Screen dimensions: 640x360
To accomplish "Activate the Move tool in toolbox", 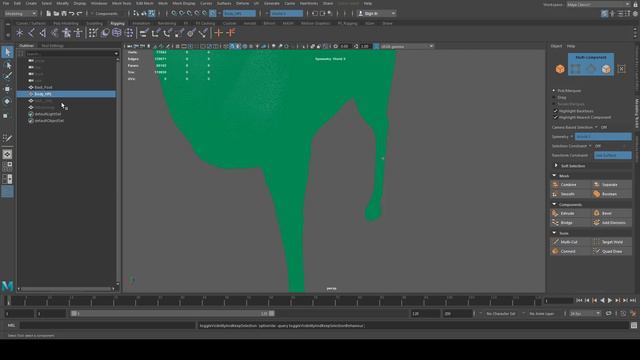I will (7, 89).
